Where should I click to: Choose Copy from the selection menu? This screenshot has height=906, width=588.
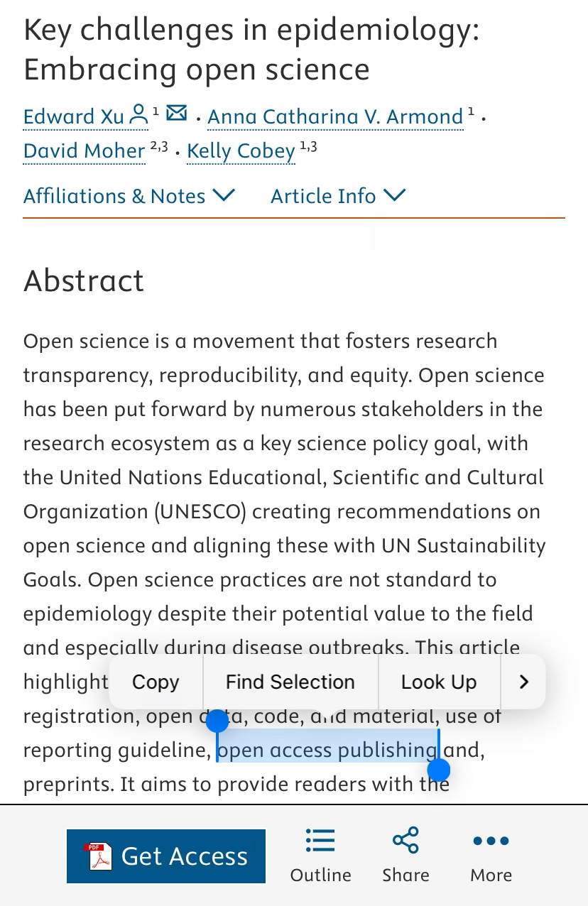point(156,682)
